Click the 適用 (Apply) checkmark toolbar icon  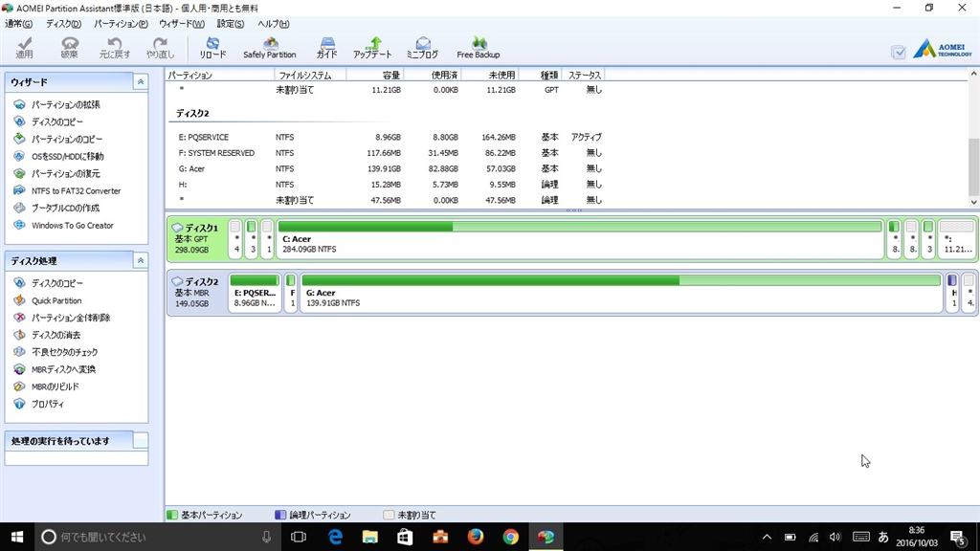(x=24, y=48)
